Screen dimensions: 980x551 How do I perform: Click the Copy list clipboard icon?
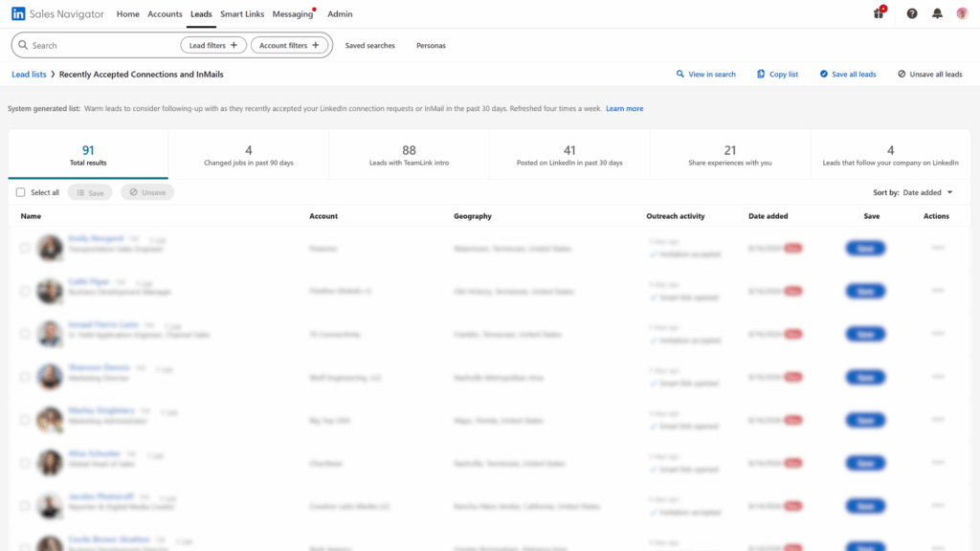coord(761,74)
